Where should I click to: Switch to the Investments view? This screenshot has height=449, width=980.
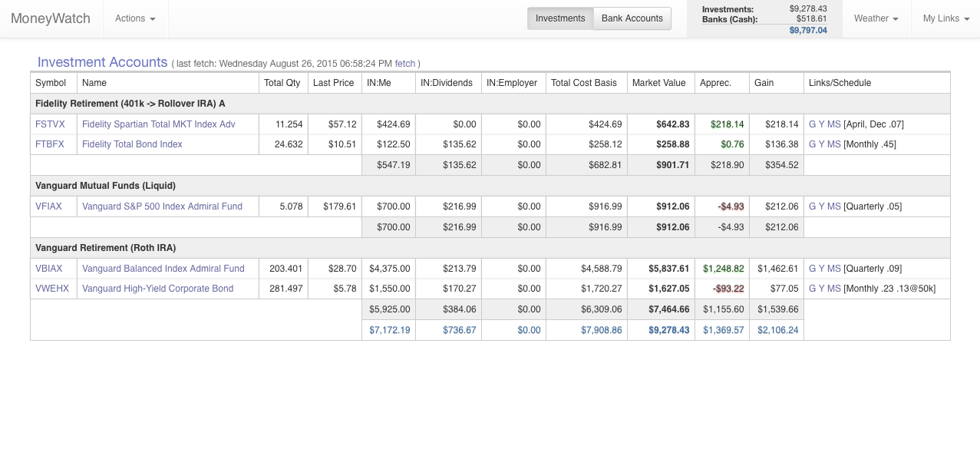coord(560,18)
